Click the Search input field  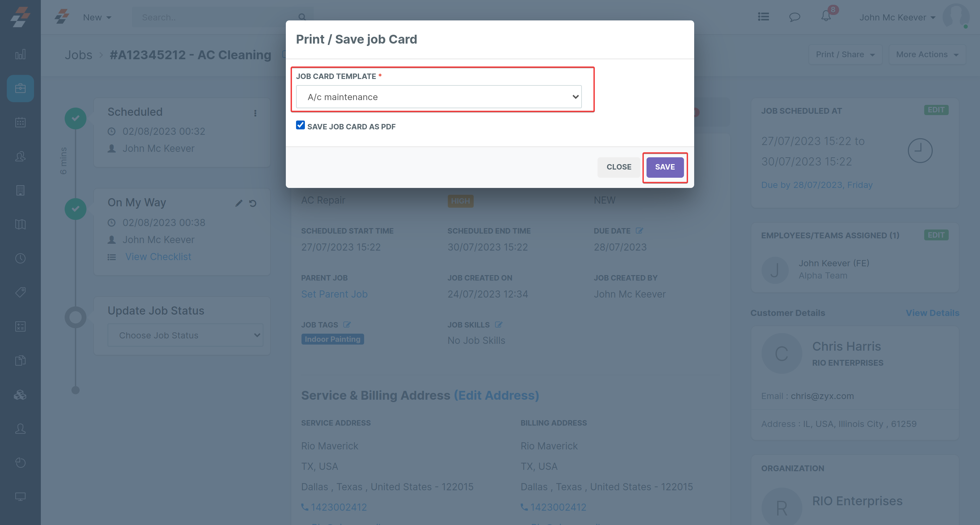point(217,17)
